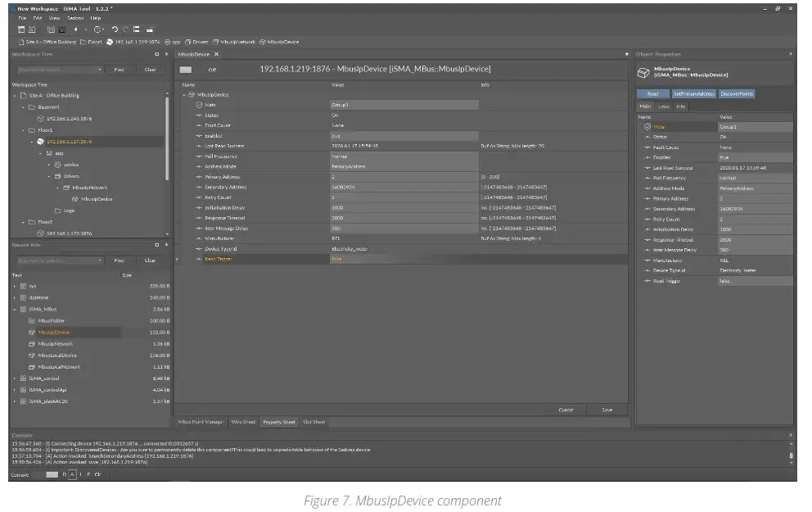Collapse the Floor1 folder in Workspace Tree
The image size is (812, 512).
tap(22, 130)
